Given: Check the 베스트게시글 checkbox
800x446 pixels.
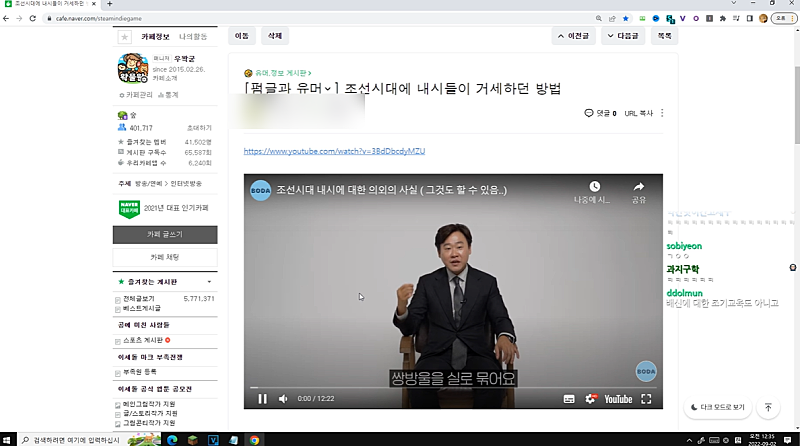Looking at the screenshot, I should [120, 309].
